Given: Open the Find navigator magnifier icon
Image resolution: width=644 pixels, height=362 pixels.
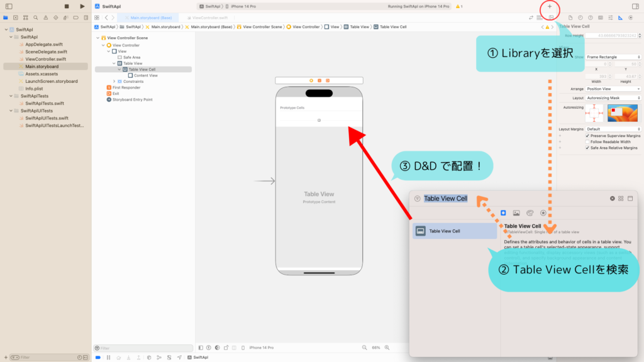Looking at the screenshot, I should [x=36, y=18].
